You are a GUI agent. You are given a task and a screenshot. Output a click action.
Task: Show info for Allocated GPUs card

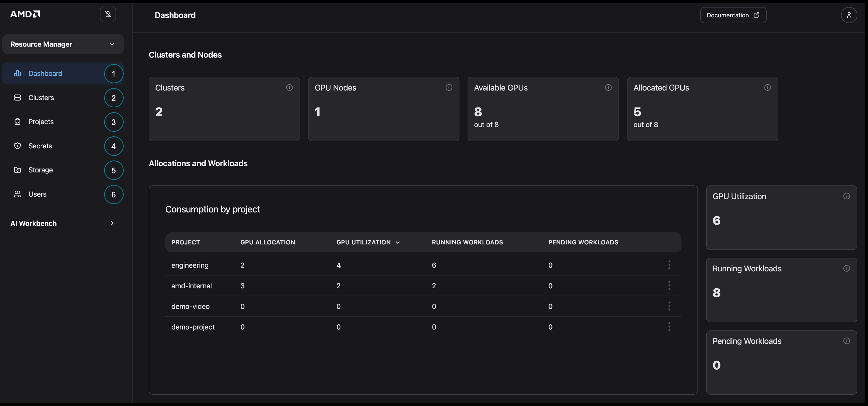[x=768, y=88]
